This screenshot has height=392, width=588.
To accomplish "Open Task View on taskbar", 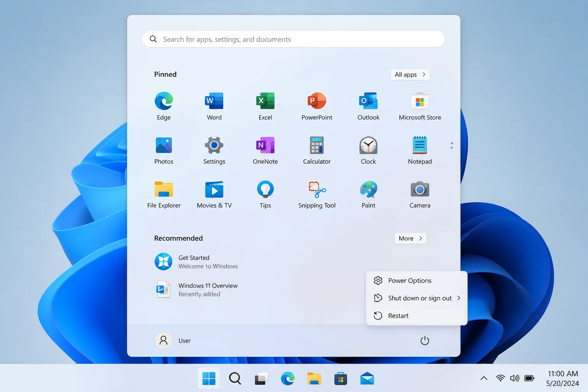I will pos(261,379).
